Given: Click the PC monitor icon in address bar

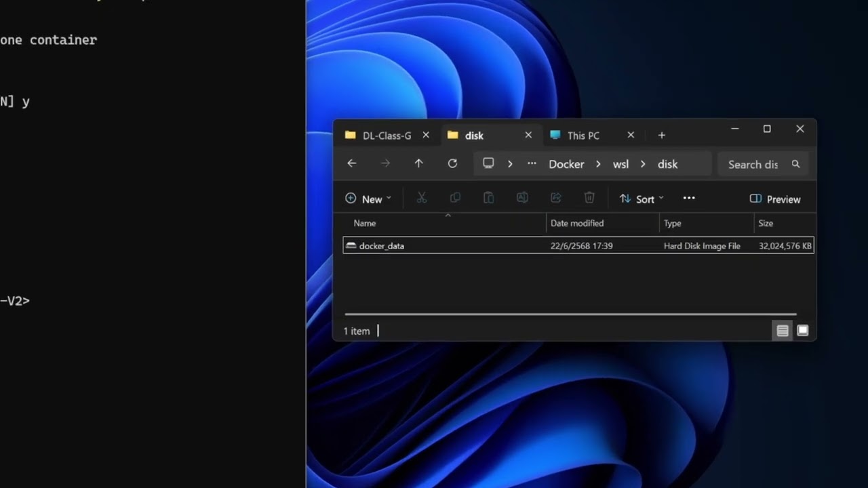Looking at the screenshot, I should tap(488, 163).
